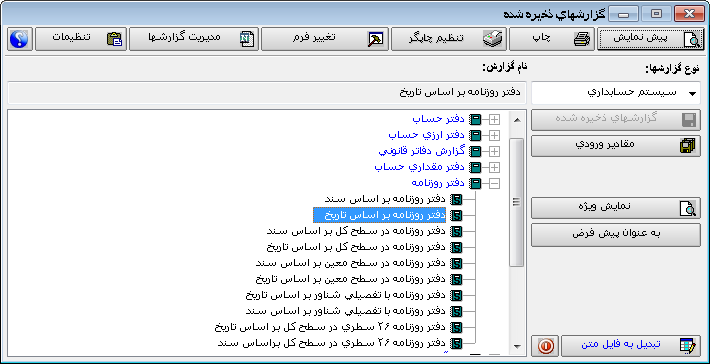The height and width of the screenshot is (364, 710).
Task: Collapse the دفتر روزنامه tree node
Action: [x=495, y=184]
